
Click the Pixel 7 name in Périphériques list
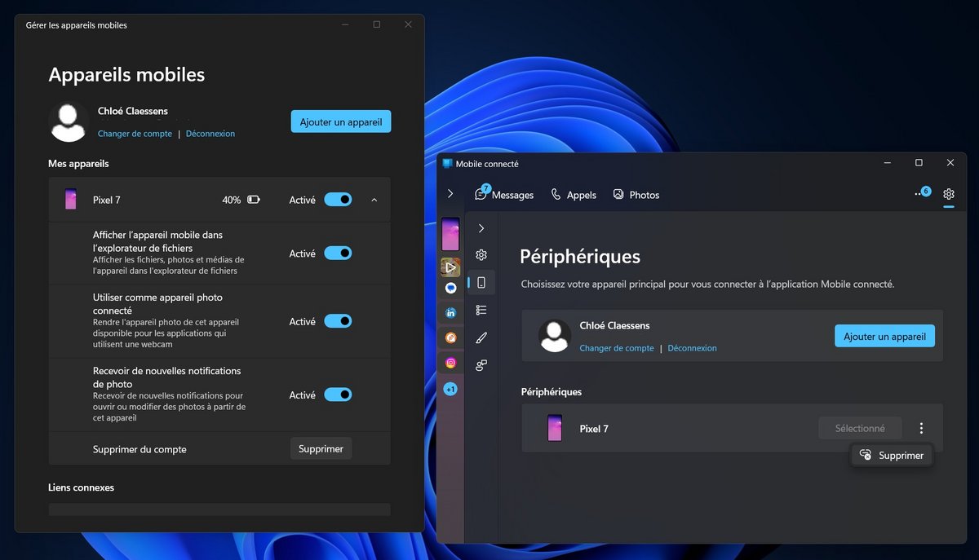594,429
